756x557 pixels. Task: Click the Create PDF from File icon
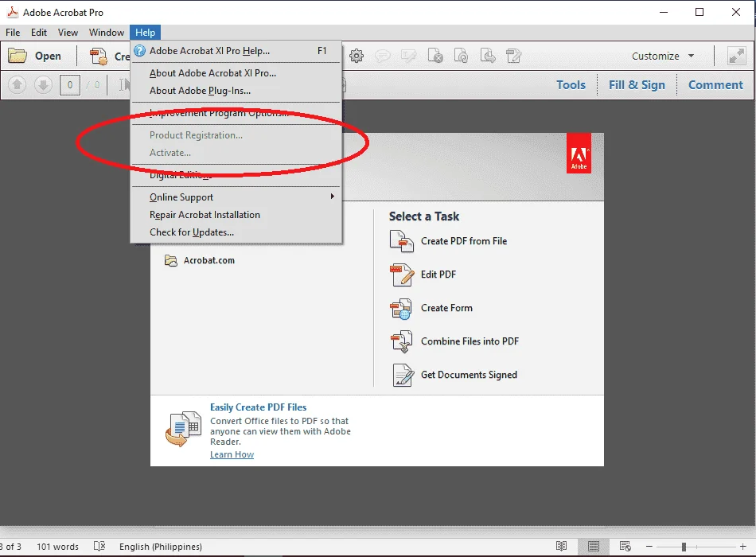click(402, 241)
